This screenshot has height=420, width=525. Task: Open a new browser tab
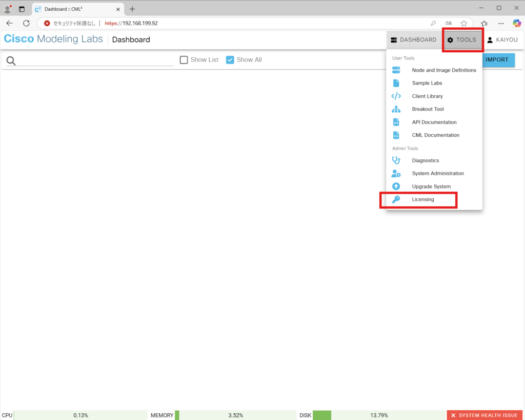(x=132, y=9)
